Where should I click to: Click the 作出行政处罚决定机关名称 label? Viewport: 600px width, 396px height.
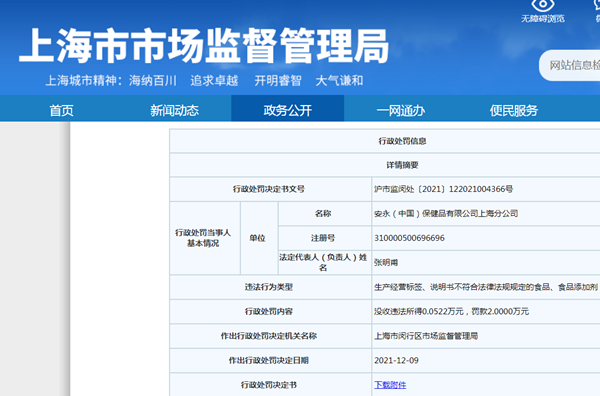(269, 336)
